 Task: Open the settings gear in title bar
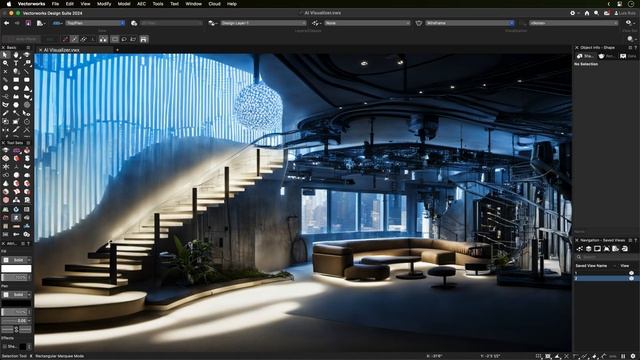coord(572,13)
